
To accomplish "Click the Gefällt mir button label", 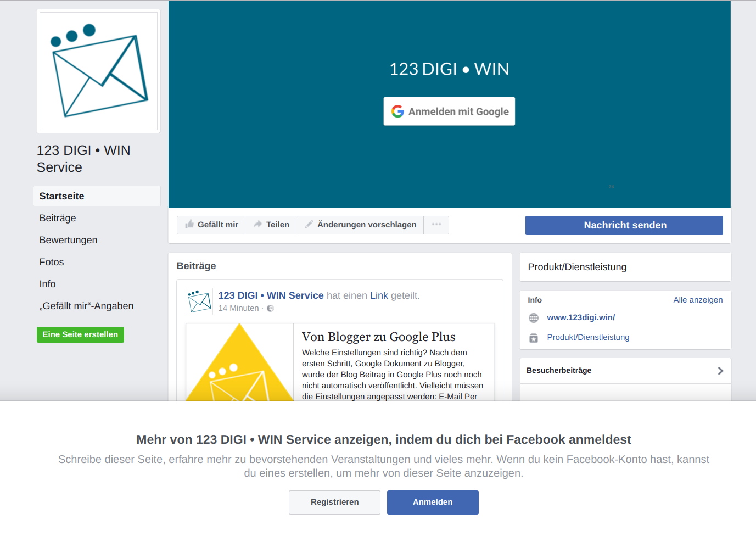I will coord(218,225).
